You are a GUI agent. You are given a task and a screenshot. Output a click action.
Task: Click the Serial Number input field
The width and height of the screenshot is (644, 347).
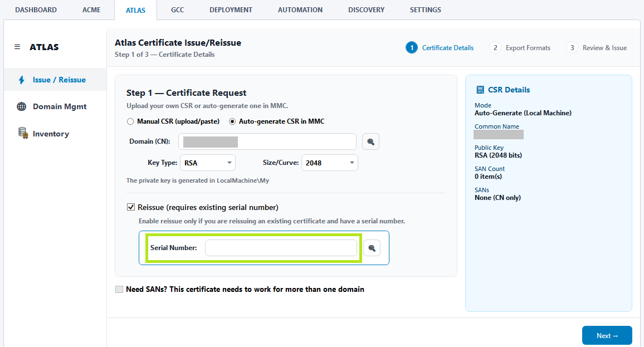point(281,248)
